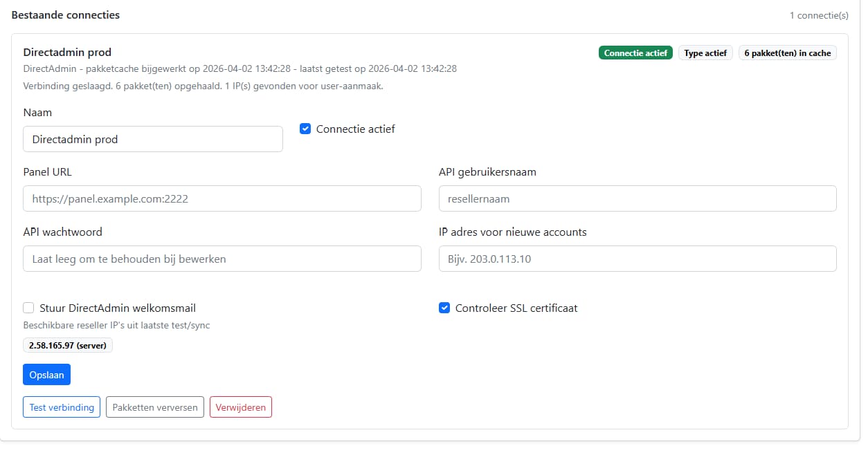Delete connection via Verwijderen button
Viewport: 868px width, 455px height.
click(x=240, y=407)
